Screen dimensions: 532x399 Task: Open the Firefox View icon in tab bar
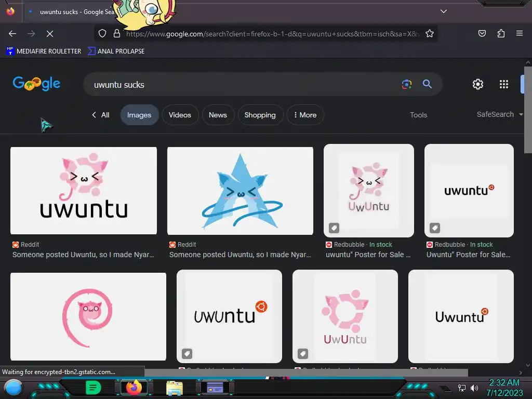(10, 11)
